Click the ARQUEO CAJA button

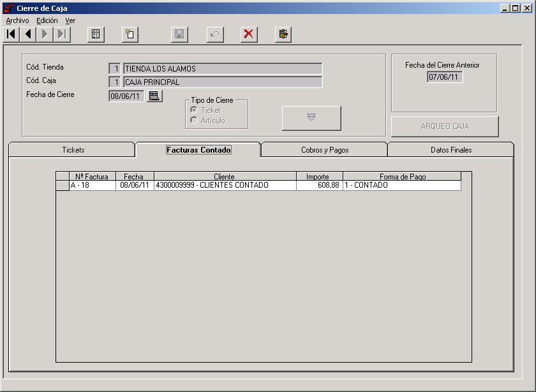point(445,126)
